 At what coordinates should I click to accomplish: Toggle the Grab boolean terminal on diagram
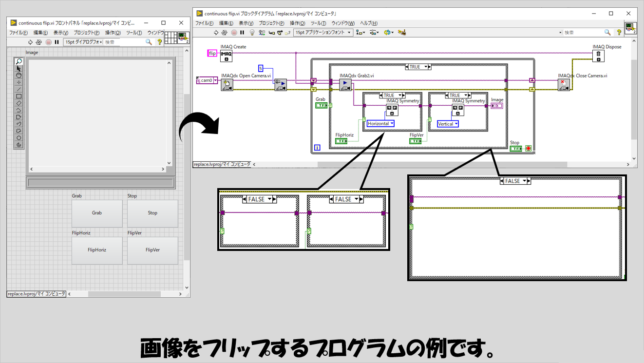[321, 105]
